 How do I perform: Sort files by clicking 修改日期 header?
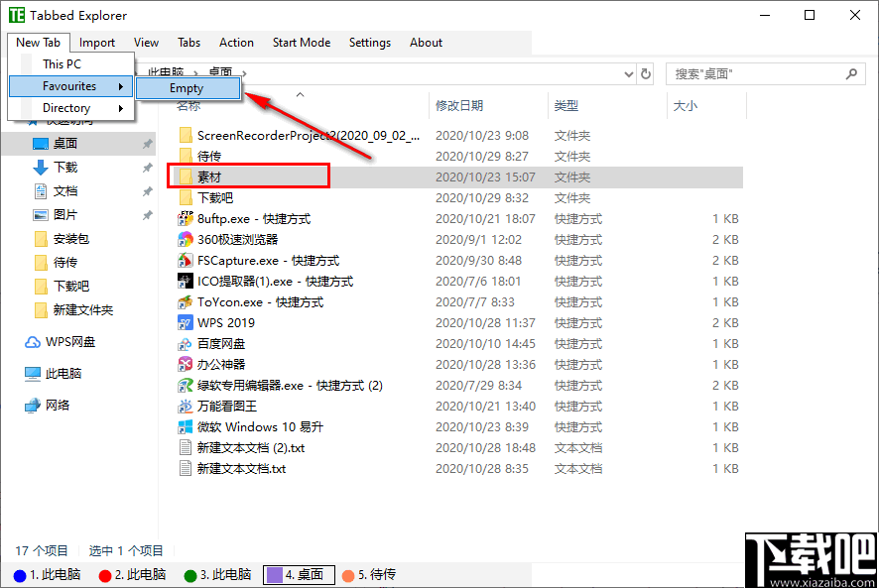click(x=459, y=105)
